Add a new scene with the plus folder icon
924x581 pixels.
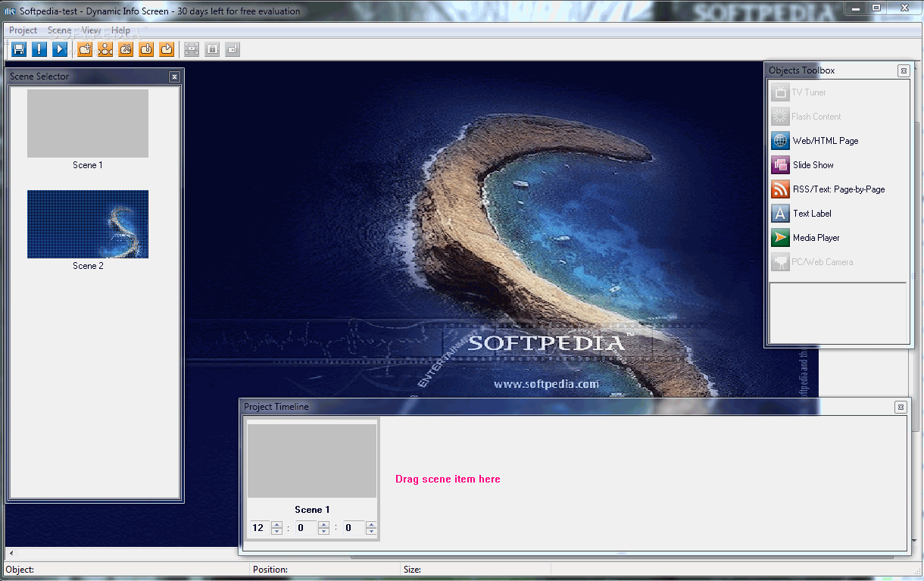[x=85, y=49]
